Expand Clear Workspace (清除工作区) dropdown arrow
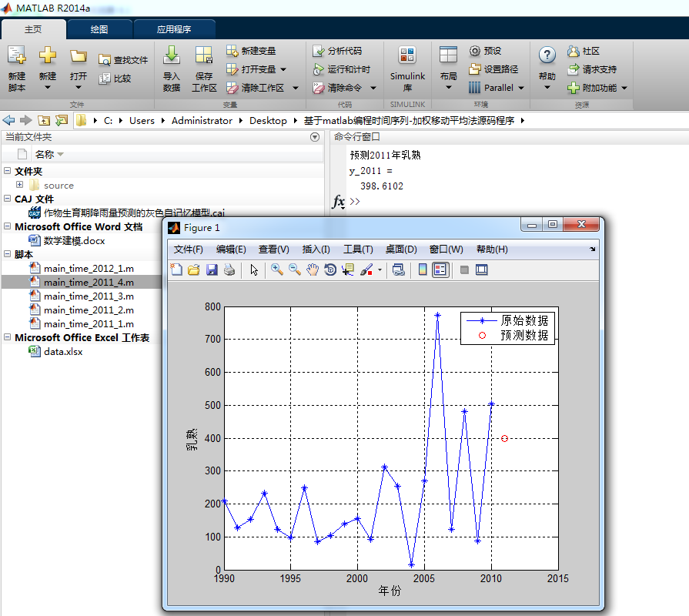 tap(296, 88)
